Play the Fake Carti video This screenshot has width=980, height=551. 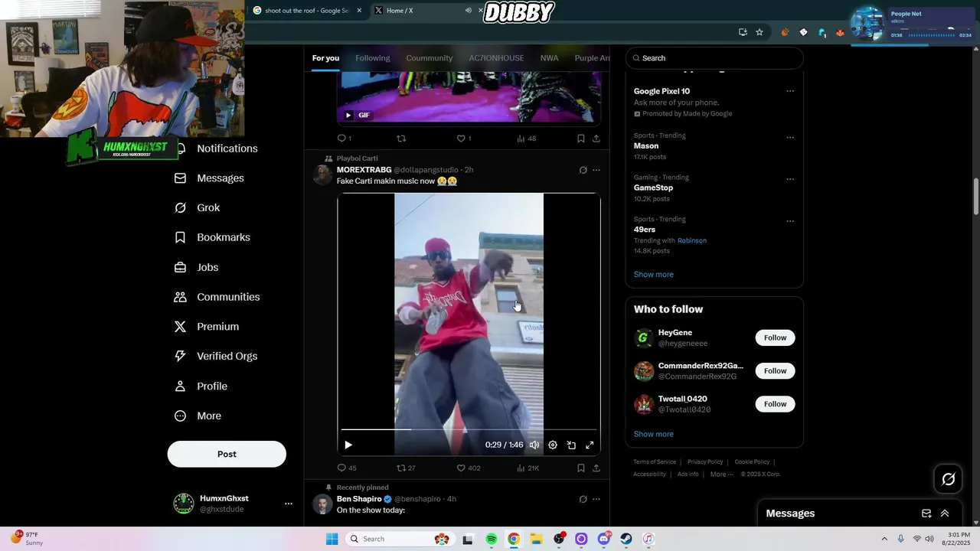pos(348,445)
